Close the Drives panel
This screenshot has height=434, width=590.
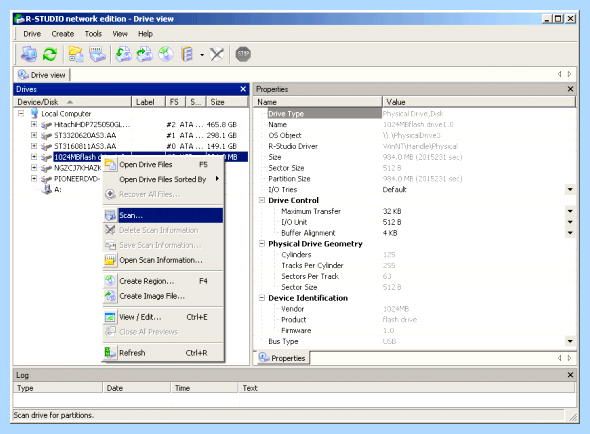coord(243,89)
